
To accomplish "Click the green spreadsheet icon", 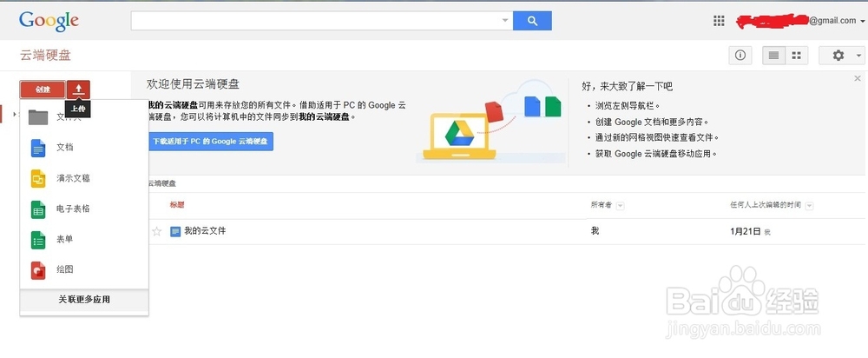I will click(x=38, y=209).
